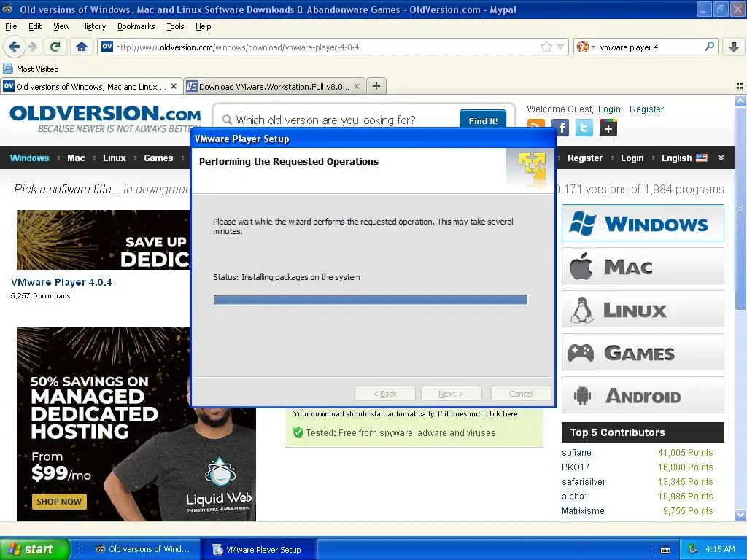Open the Tools menu
The height and width of the screenshot is (560, 747).
click(175, 26)
